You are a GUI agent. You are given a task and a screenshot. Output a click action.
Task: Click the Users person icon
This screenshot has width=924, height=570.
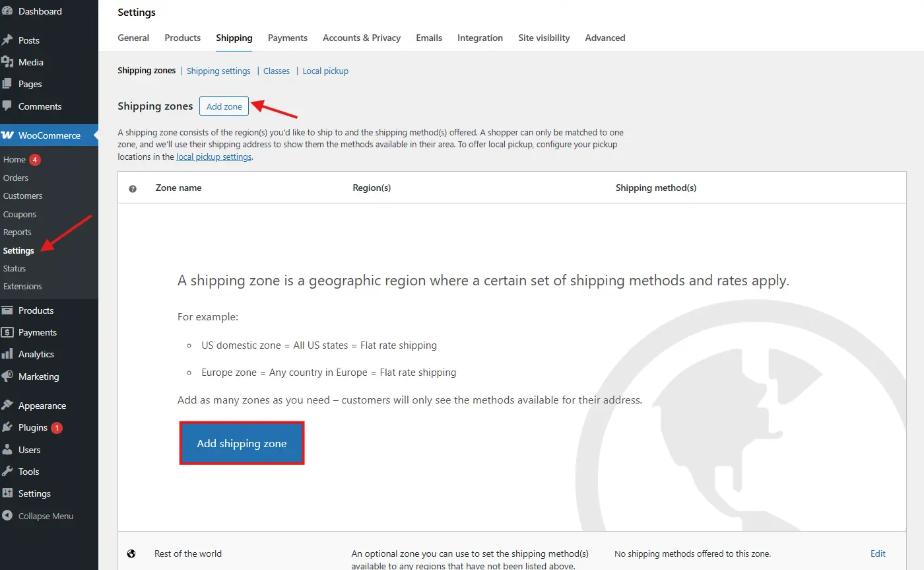pyautogui.click(x=7, y=450)
